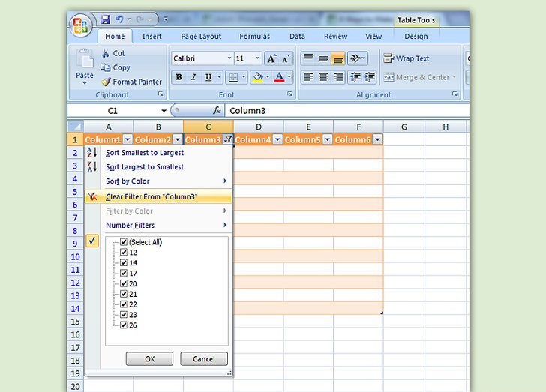Image resolution: width=546 pixels, height=392 pixels.
Task: Apply yellow fill color bucket
Action: [258, 77]
